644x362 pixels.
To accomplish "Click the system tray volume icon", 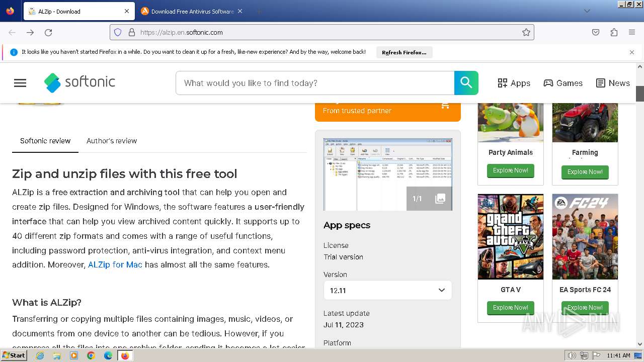I will (x=572, y=355).
